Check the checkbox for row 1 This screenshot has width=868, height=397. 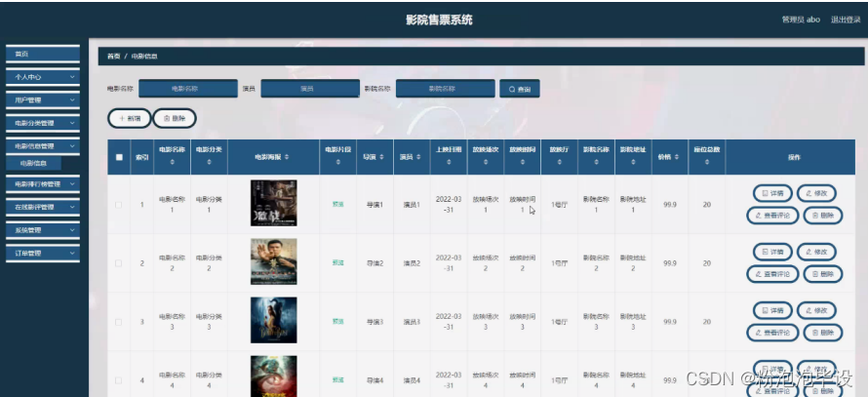pos(118,205)
